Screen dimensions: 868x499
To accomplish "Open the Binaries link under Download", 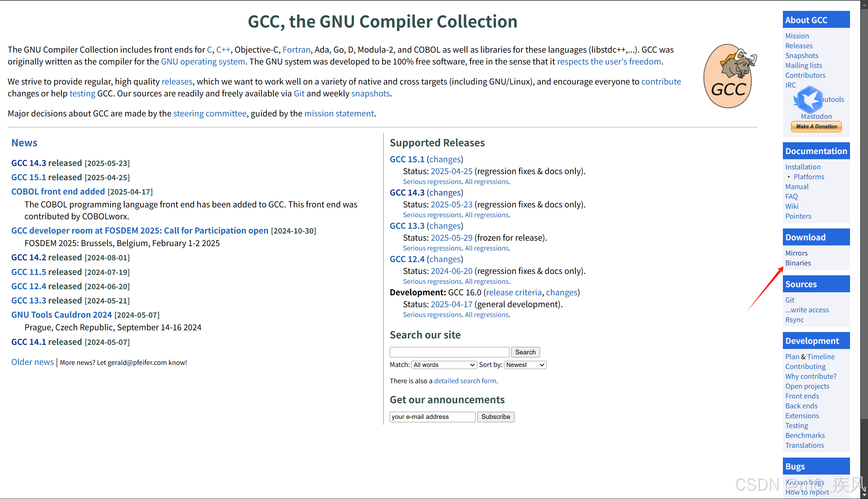I will point(798,263).
